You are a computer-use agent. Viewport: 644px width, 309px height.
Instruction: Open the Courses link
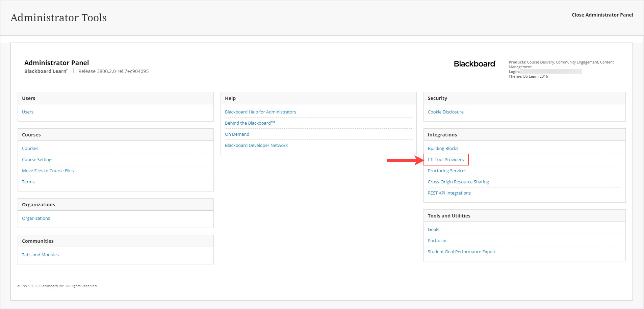(30, 149)
